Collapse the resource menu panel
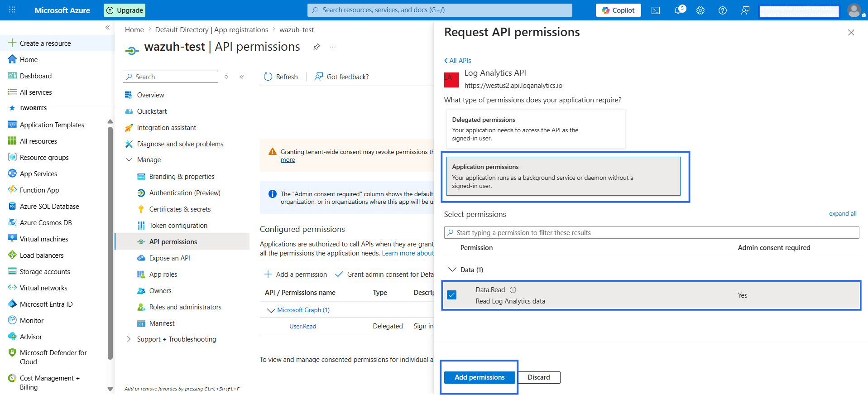 (x=242, y=77)
